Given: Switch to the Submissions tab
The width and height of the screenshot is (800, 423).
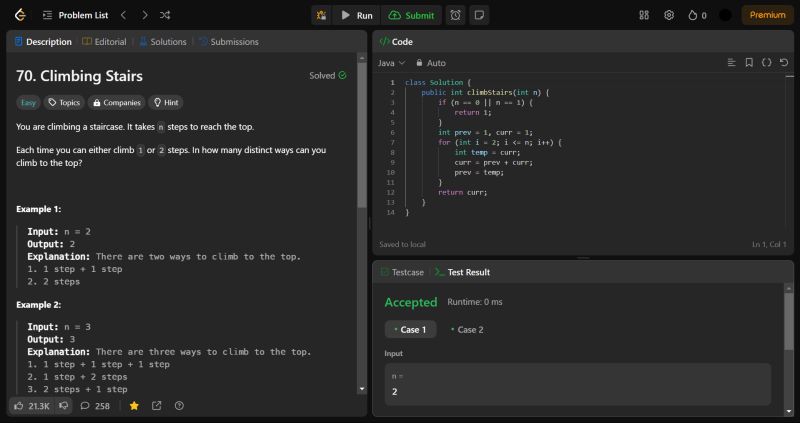Looking at the screenshot, I should coord(229,42).
